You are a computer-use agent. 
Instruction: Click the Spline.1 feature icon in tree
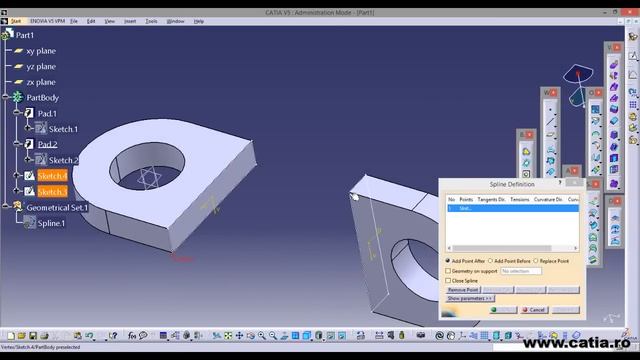[29, 222]
